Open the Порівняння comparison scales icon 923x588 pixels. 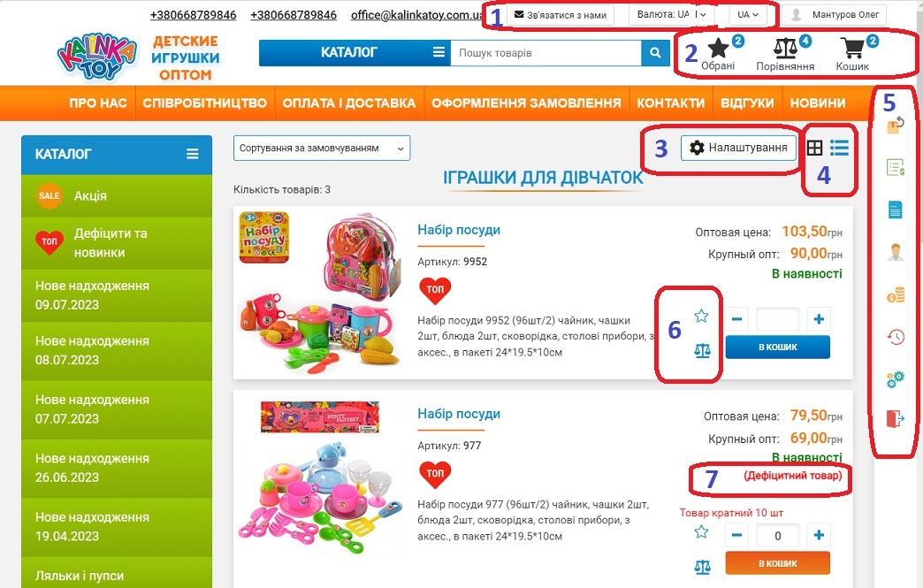pos(785,49)
